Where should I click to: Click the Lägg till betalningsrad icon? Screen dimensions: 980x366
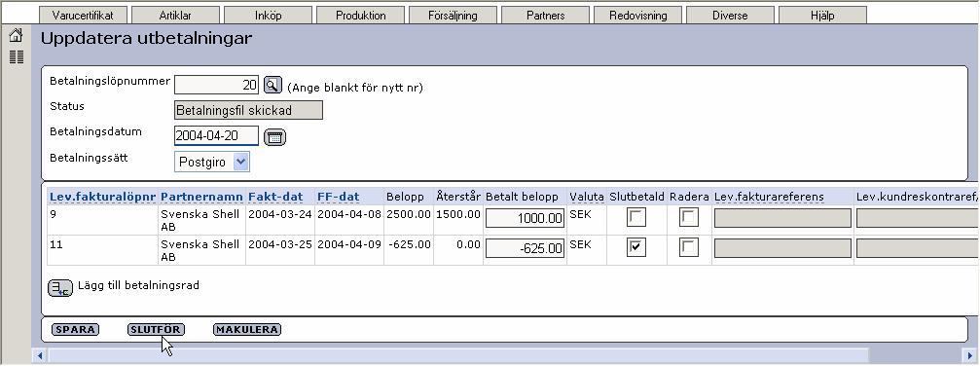(60, 287)
